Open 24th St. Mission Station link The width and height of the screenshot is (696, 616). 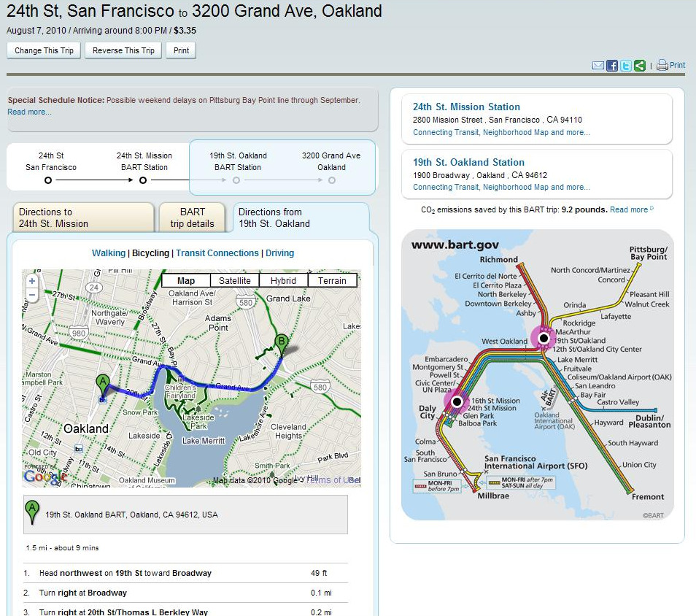(466, 107)
